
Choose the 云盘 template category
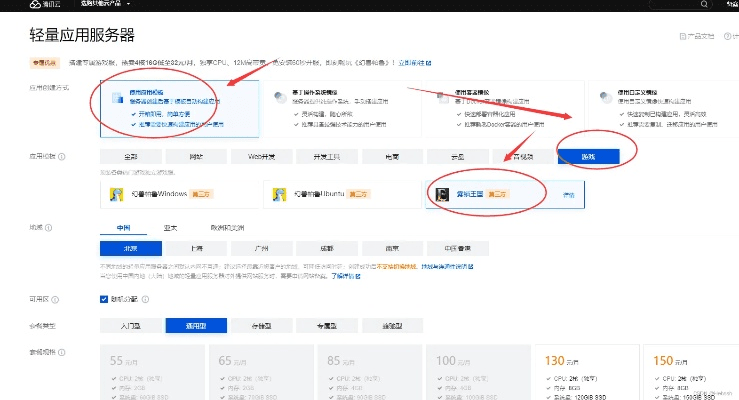point(458,156)
